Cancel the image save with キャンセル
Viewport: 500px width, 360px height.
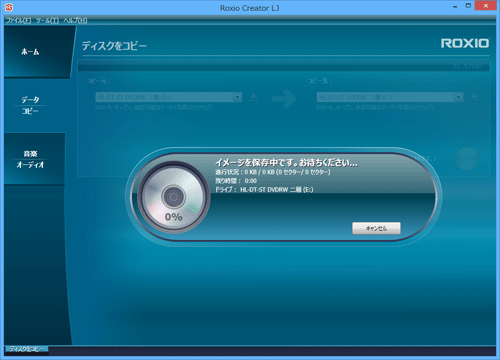376,228
